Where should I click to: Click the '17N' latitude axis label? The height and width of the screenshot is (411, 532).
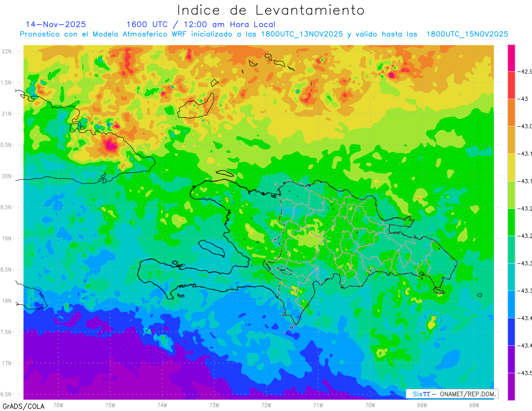[x=7, y=363]
